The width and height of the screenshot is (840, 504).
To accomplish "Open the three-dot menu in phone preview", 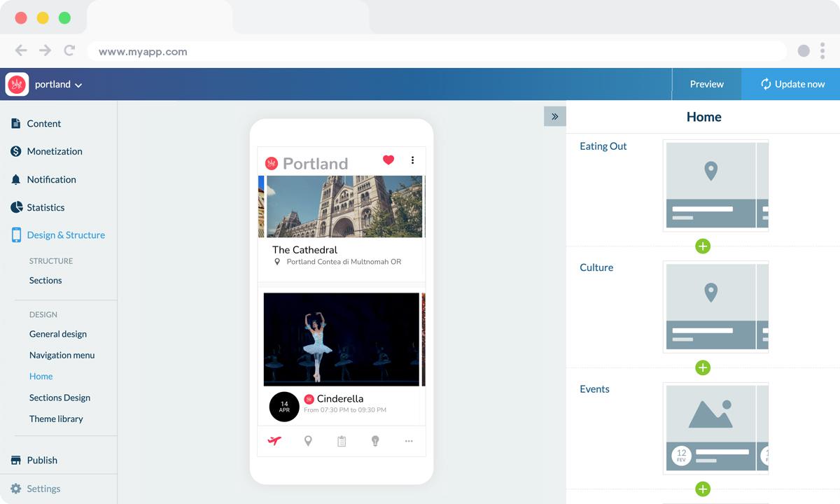I will (412, 160).
